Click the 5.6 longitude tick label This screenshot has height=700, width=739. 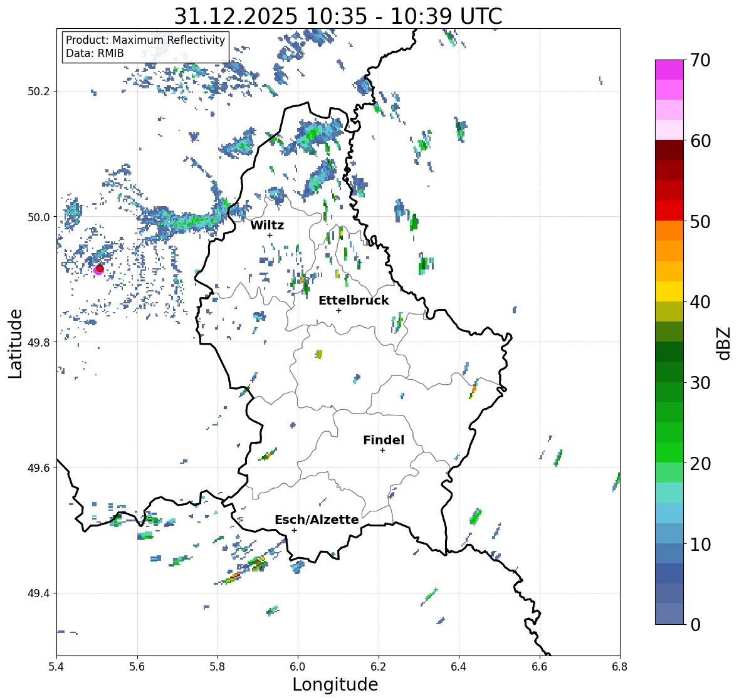point(137,667)
